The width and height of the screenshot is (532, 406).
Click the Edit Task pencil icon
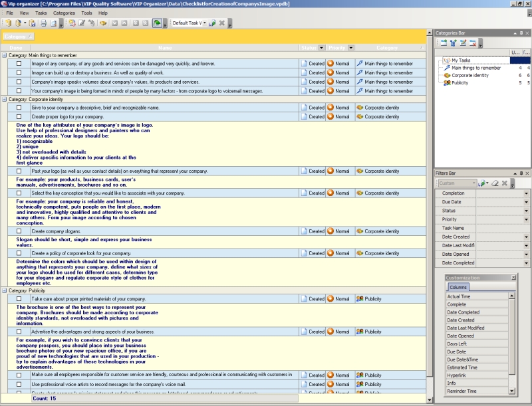(x=82, y=23)
